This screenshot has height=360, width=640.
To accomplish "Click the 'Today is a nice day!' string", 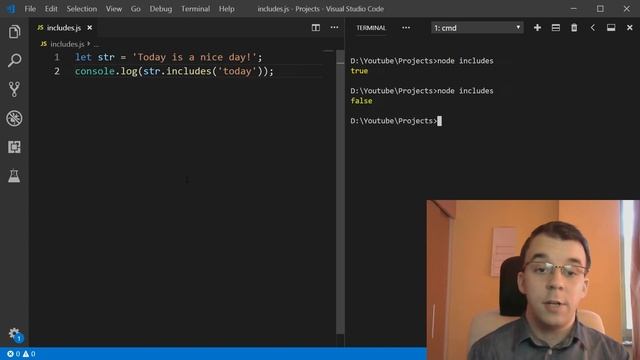I will click(194, 57).
